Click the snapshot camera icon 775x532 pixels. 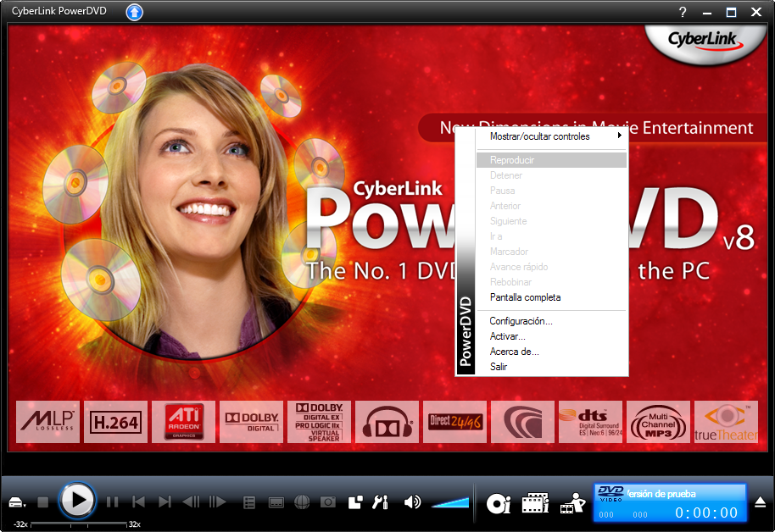tap(328, 502)
